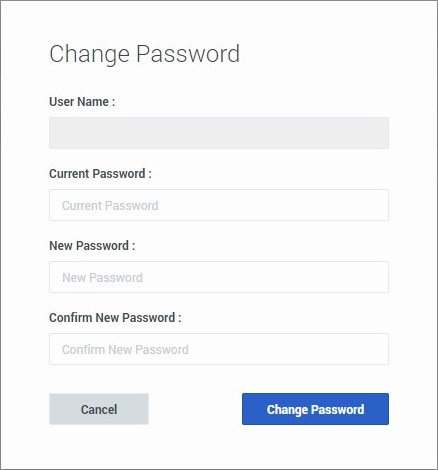This screenshot has height=470, width=438.
Task: Click the Current Password input field
Action: (x=219, y=205)
